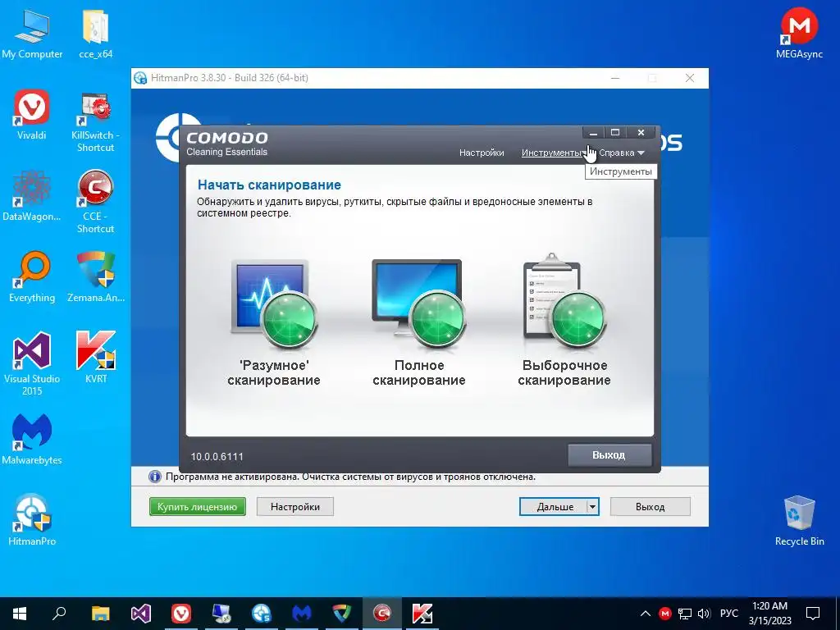The width and height of the screenshot is (840, 630).
Task: Open KVRT desktop icon
Action: [96, 358]
